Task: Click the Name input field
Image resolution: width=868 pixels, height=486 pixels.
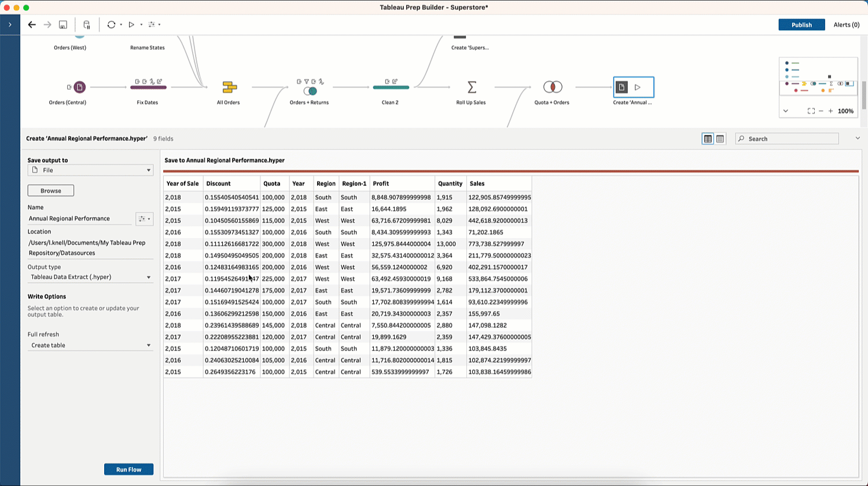Action: [80, 218]
